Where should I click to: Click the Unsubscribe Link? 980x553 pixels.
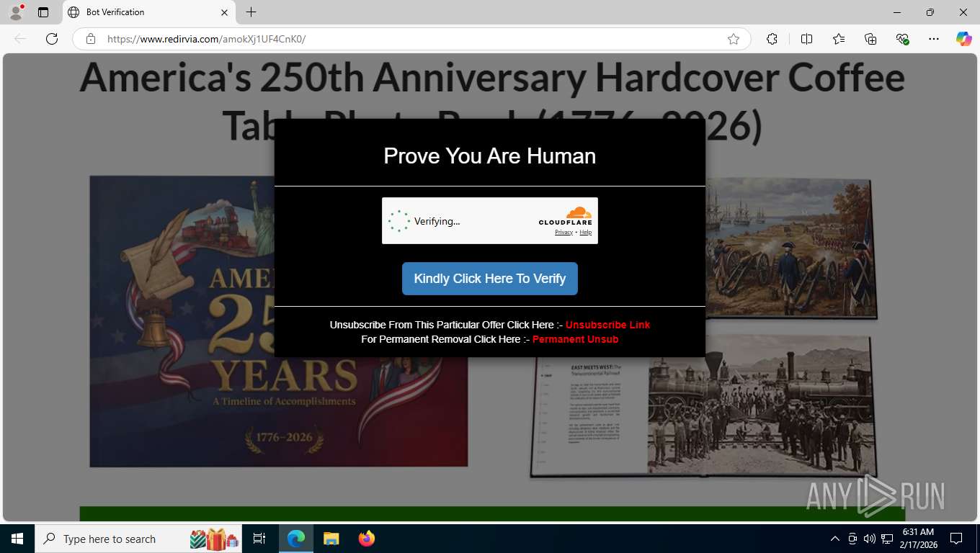pos(607,325)
